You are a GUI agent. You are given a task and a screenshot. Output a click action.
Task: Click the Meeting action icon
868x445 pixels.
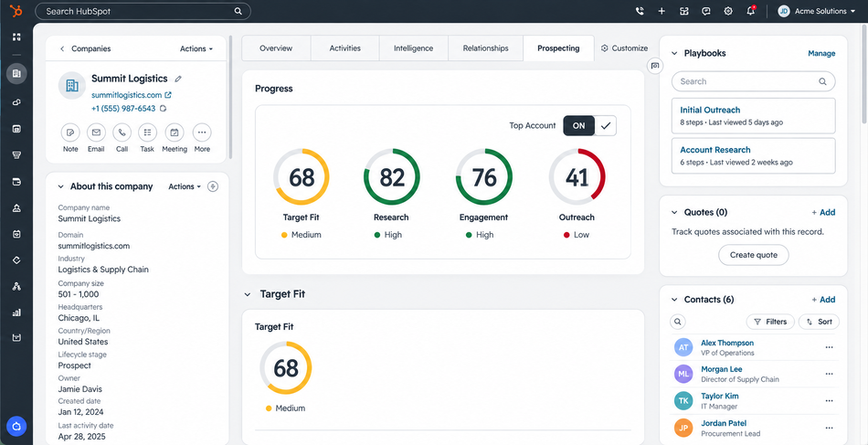(175, 132)
